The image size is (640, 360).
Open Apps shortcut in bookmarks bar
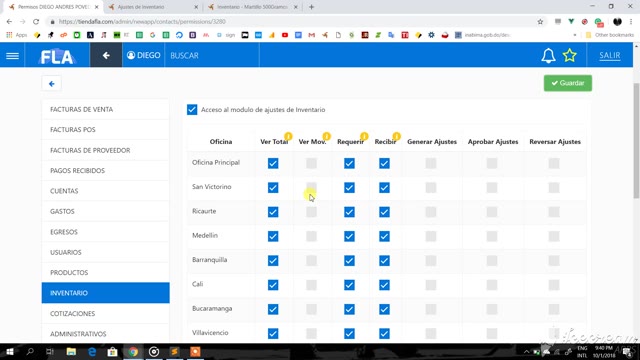(17, 35)
